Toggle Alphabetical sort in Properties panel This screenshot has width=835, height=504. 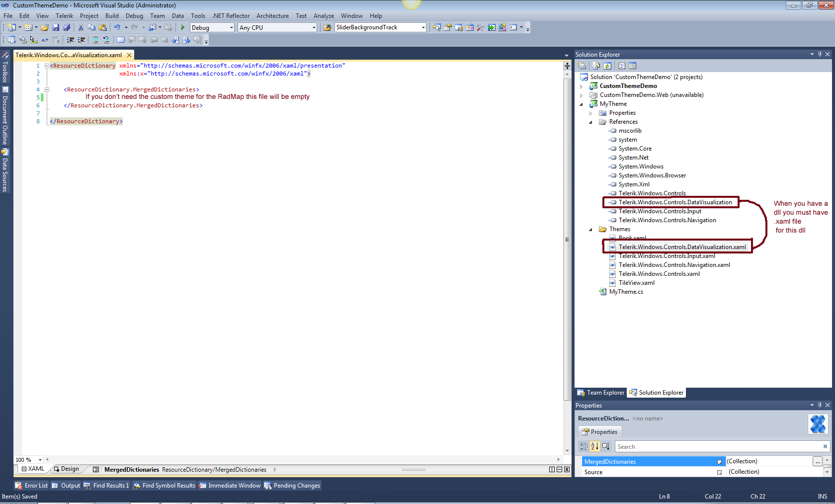click(x=594, y=447)
